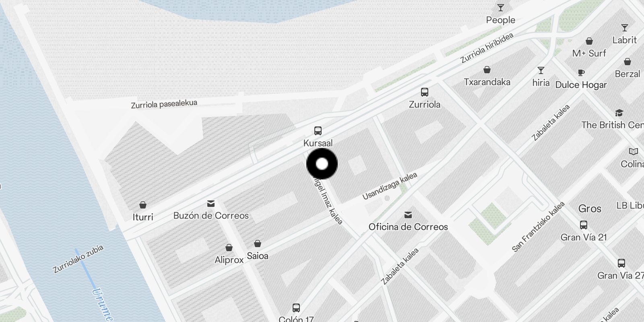Click the British Centre graduation cap icon
The image size is (644, 322).
619,113
